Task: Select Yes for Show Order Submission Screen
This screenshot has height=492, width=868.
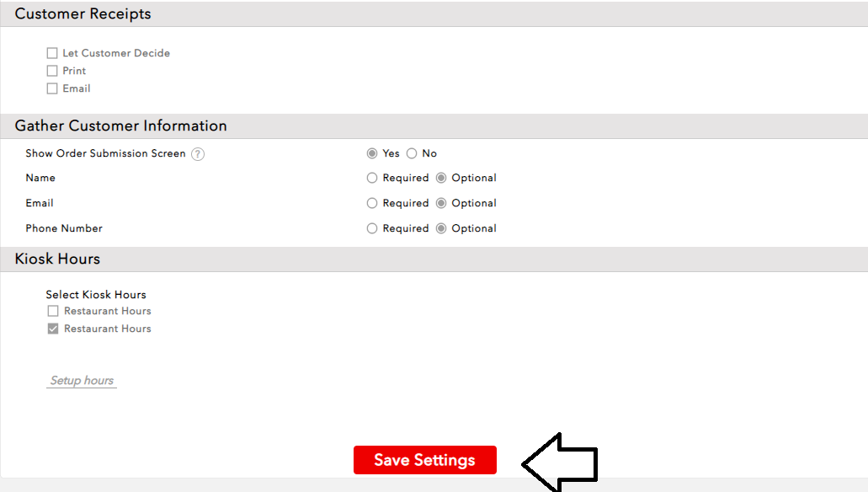Action: click(x=372, y=153)
